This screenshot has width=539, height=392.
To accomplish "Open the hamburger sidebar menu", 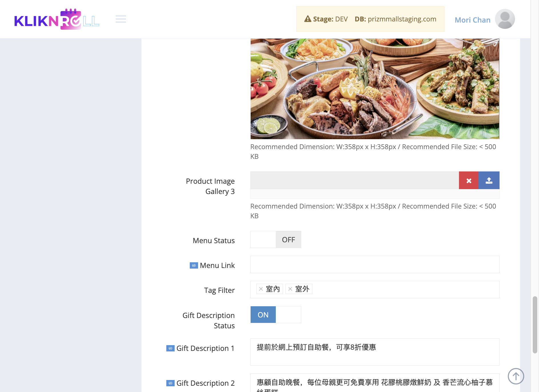I will point(121,19).
